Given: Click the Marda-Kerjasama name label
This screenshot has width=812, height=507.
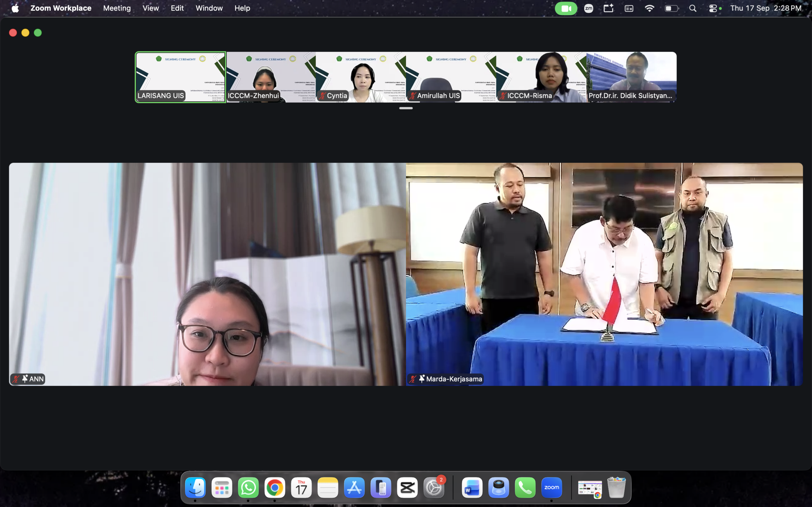Looking at the screenshot, I should coord(454,379).
